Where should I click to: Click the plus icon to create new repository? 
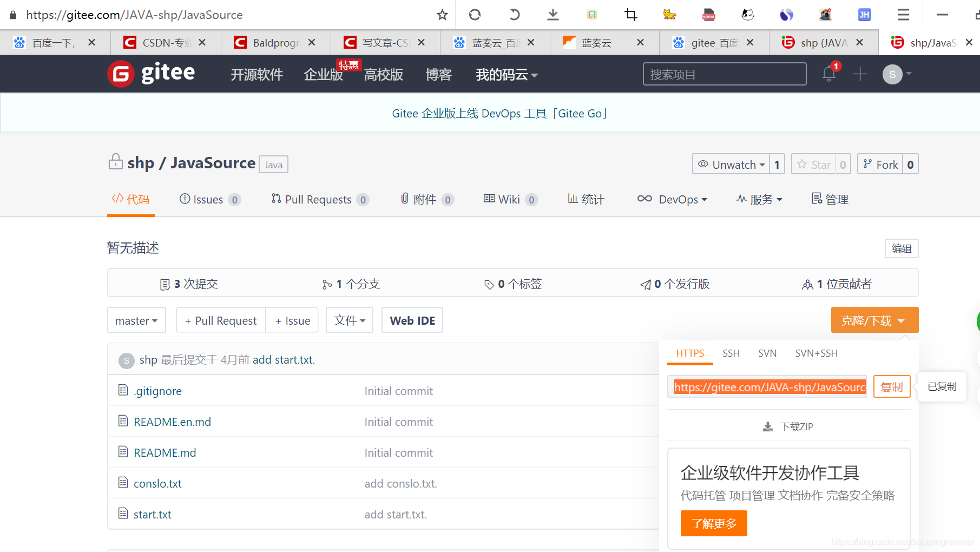coord(859,74)
